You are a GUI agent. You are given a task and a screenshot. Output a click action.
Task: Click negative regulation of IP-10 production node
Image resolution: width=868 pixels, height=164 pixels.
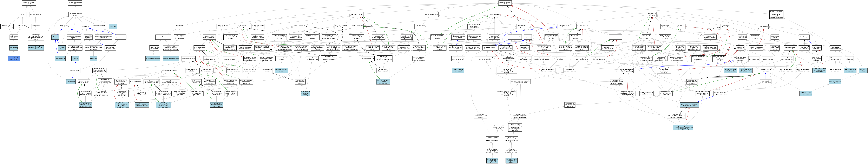click(x=142, y=105)
